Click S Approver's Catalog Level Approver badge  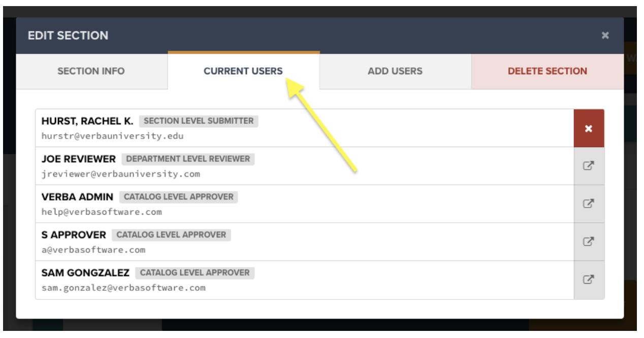tap(171, 235)
